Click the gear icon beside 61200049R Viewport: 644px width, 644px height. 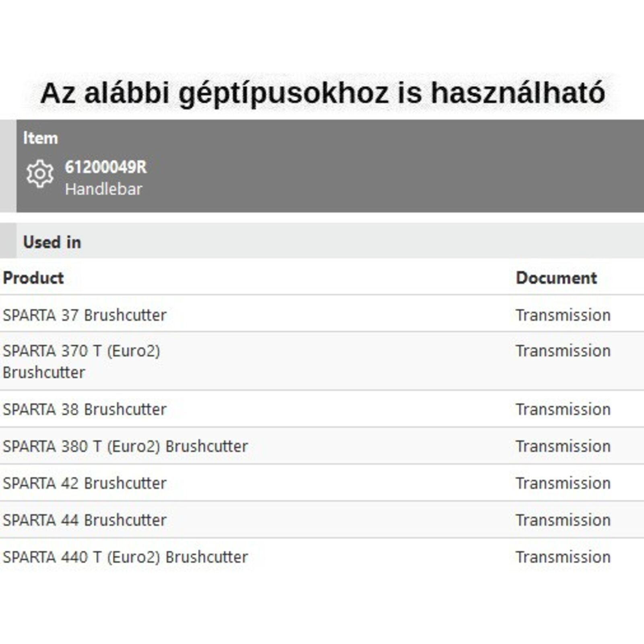(40, 174)
